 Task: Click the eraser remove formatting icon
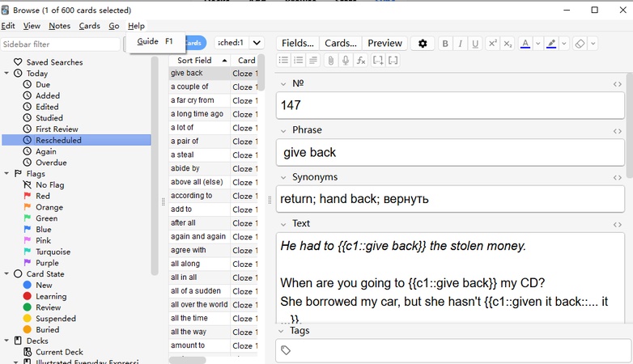580,44
